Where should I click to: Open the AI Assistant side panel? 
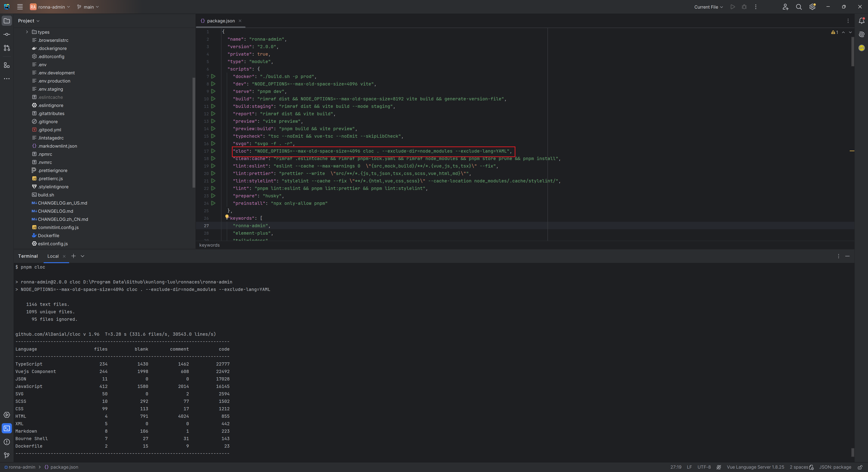point(862,34)
